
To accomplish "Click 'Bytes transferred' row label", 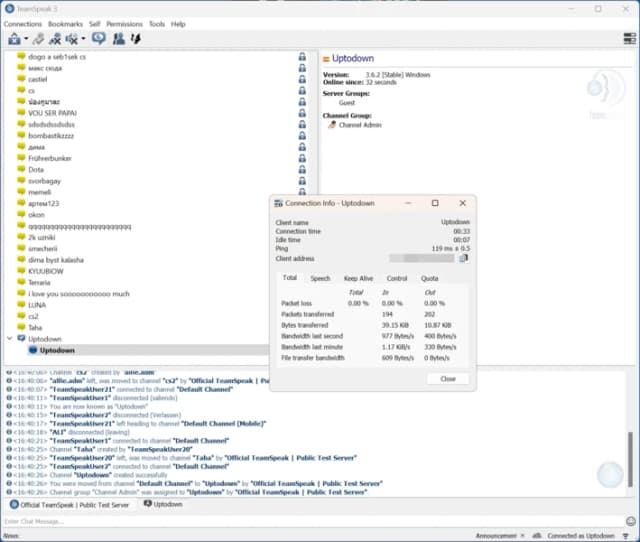I will (x=304, y=325).
